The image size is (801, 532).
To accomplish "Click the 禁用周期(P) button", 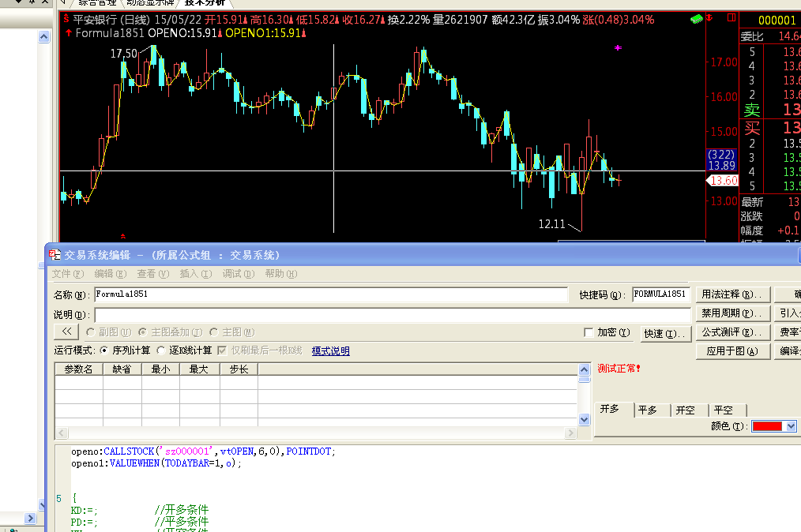I will [732, 313].
